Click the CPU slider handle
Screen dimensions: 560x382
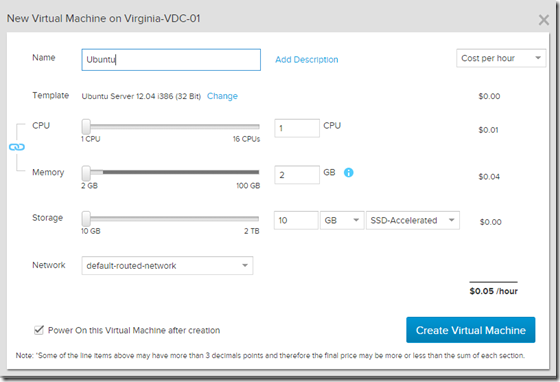tap(86, 126)
